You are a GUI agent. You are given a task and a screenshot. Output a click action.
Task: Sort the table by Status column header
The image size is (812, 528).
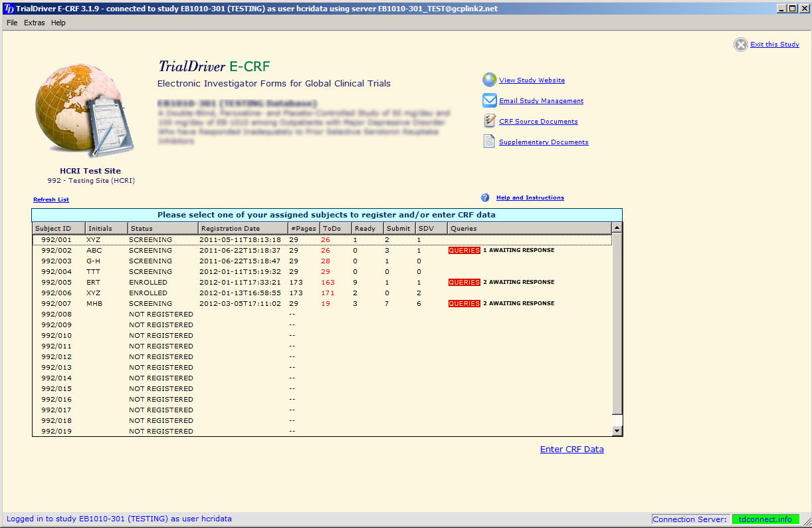(162, 228)
